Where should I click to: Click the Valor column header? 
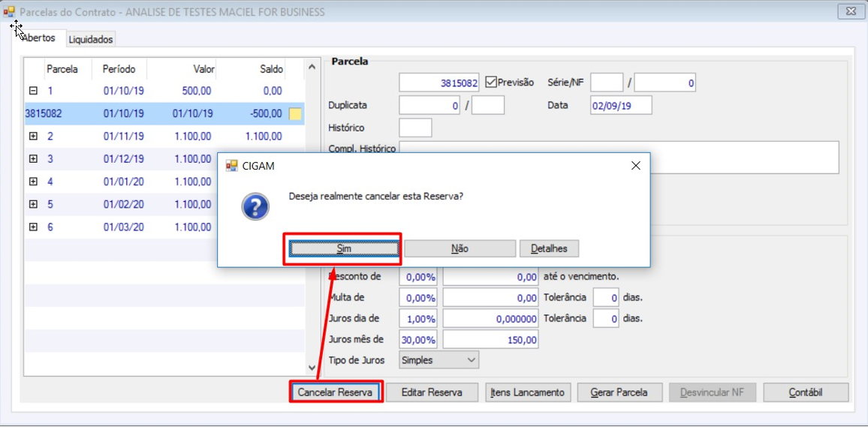click(203, 69)
